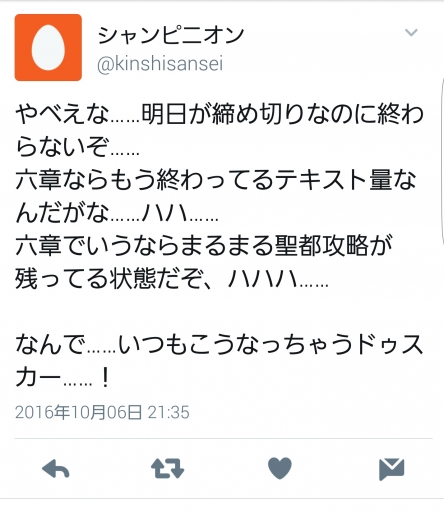Tap the line 残ってる状態だぞ、ハハハ
The width and height of the screenshot is (444, 511).
(x=172, y=279)
